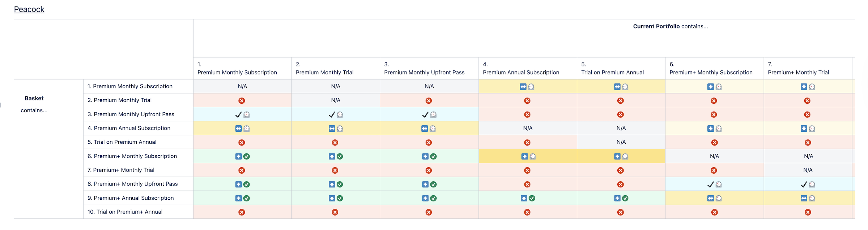Click row label '4. Premium Annual Subscription'
The height and width of the screenshot is (230, 868).
tap(129, 128)
